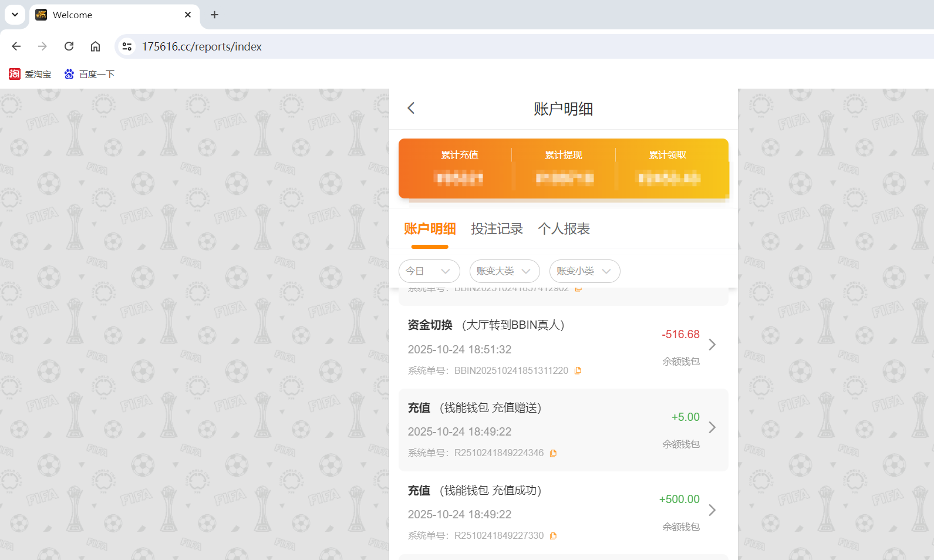The image size is (934, 560).
Task: Open the 爱淘宝 bookmark
Action: (x=31, y=74)
